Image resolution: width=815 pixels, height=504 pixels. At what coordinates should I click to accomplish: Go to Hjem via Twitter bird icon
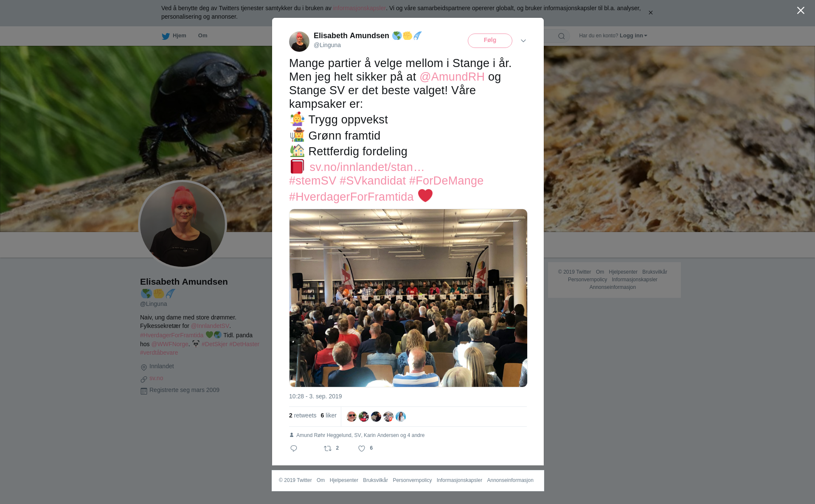point(166,36)
